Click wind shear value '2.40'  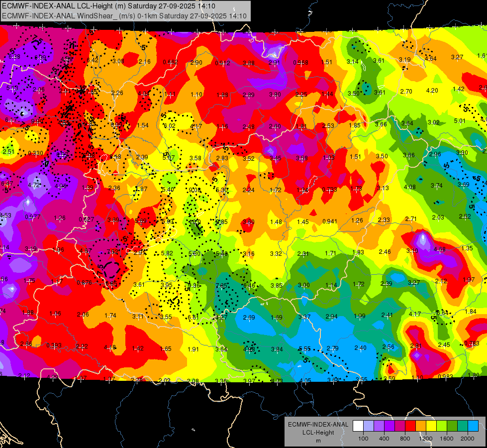tap(360, 348)
